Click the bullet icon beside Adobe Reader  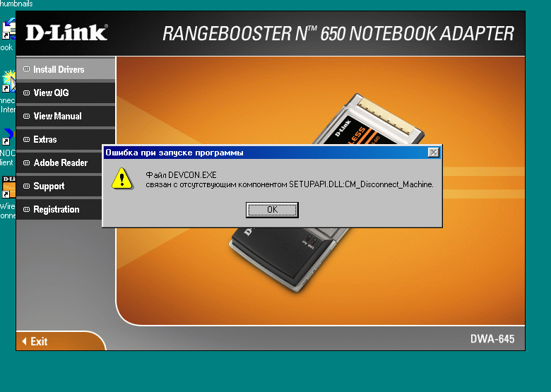[x=26, y=162]
